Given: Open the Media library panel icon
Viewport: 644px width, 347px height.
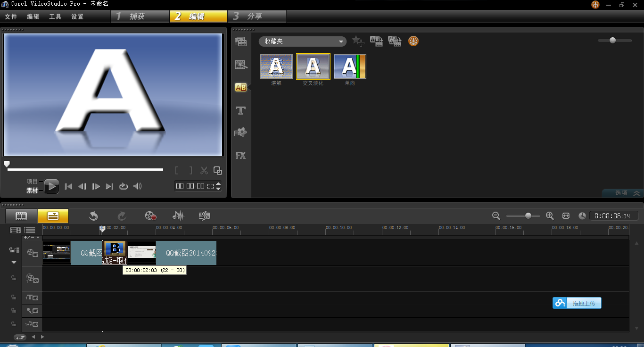Looking at the screenshot, I should [241, 41].
